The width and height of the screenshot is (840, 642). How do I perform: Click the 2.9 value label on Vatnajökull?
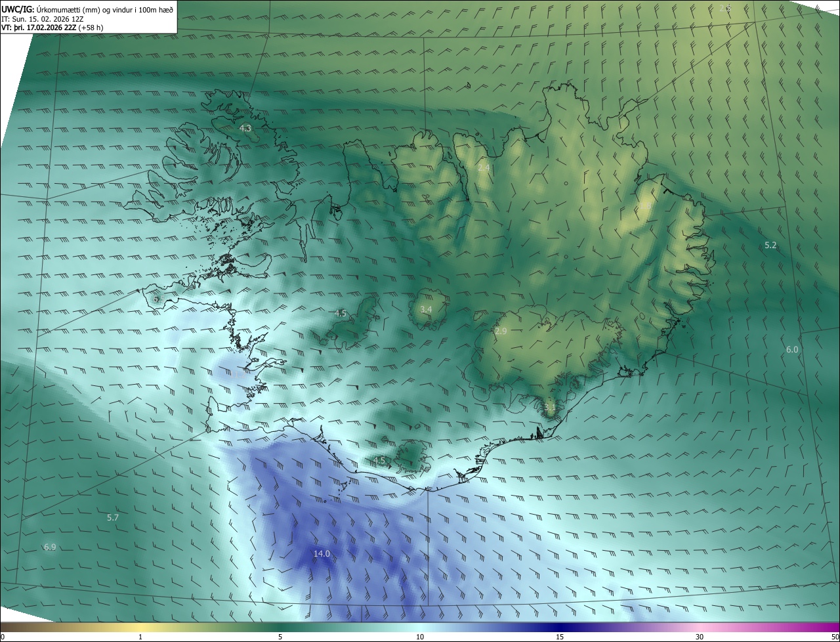(501, 332)
